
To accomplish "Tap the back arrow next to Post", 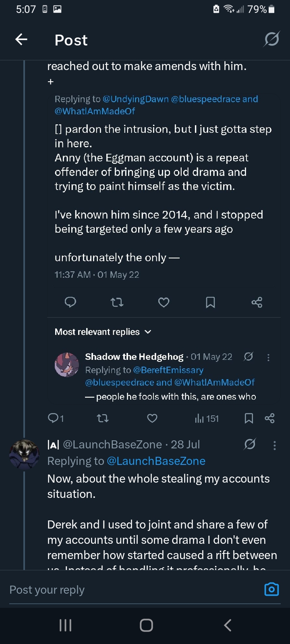I will click(21, 39).
